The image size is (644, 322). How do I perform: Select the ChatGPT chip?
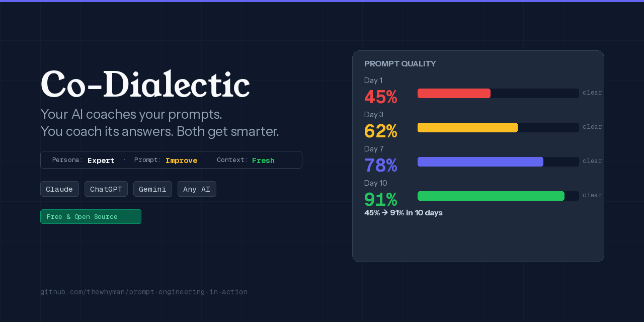tap(106, 189)
